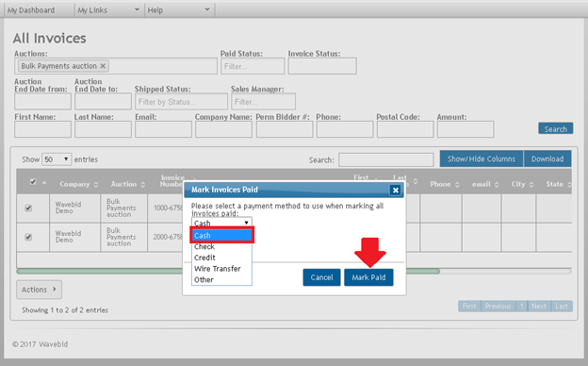
Task: Close the Mark Invoices Paid dialog
Action: coord(395,190)
